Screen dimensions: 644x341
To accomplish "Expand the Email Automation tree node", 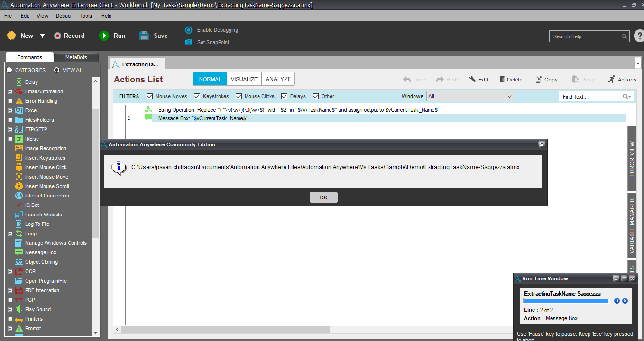I will pos(10,91).
